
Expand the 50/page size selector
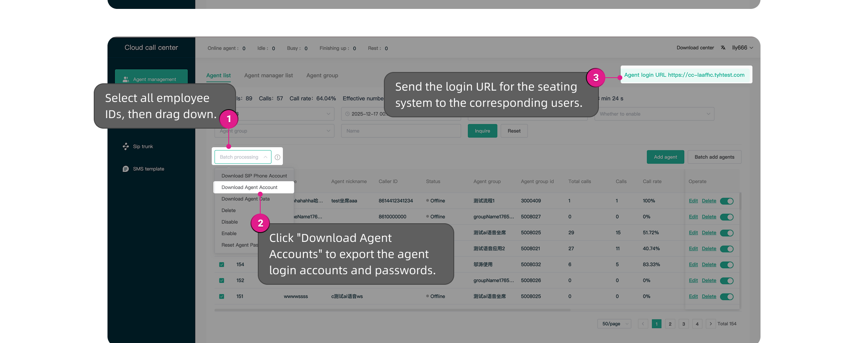click(614, 324)
